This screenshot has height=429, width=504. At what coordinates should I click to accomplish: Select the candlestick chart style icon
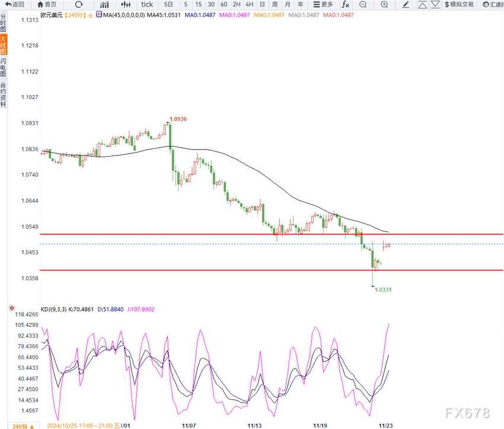[x=125, y=4]
